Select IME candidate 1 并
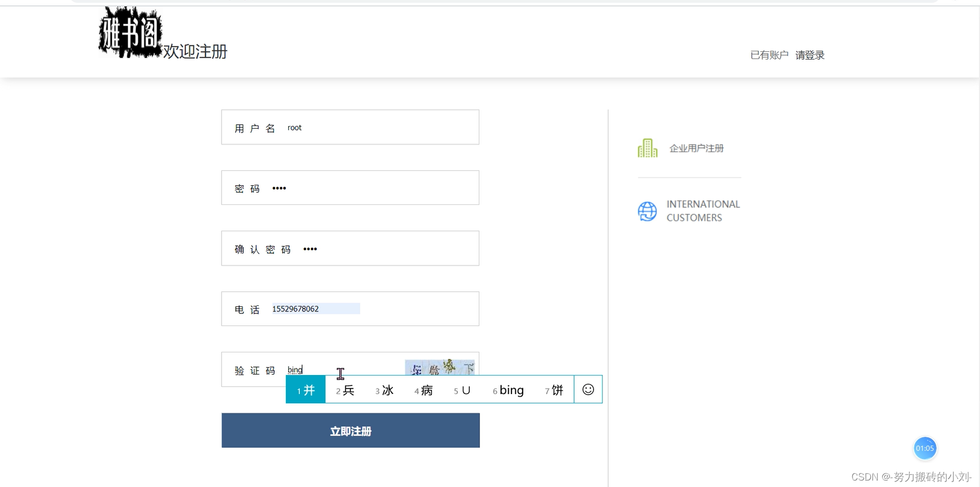 (x=305, y=390)
